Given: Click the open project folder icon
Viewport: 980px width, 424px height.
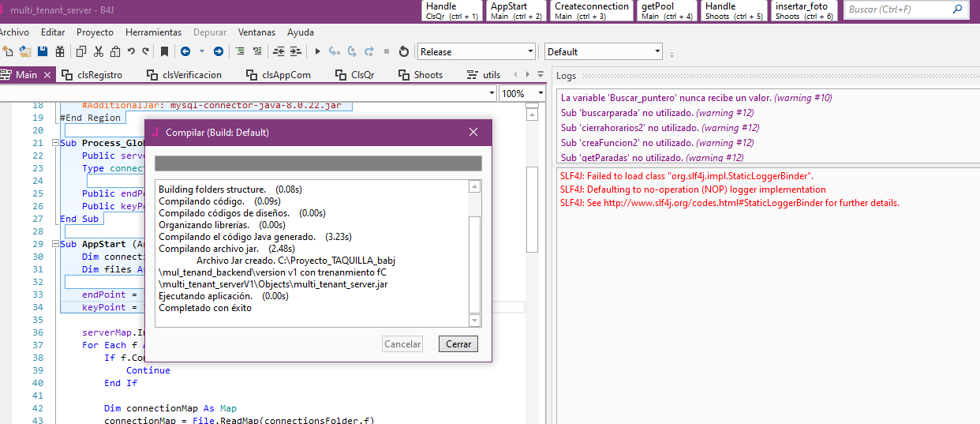Looking at the screenshot, I should click(25, 51).
